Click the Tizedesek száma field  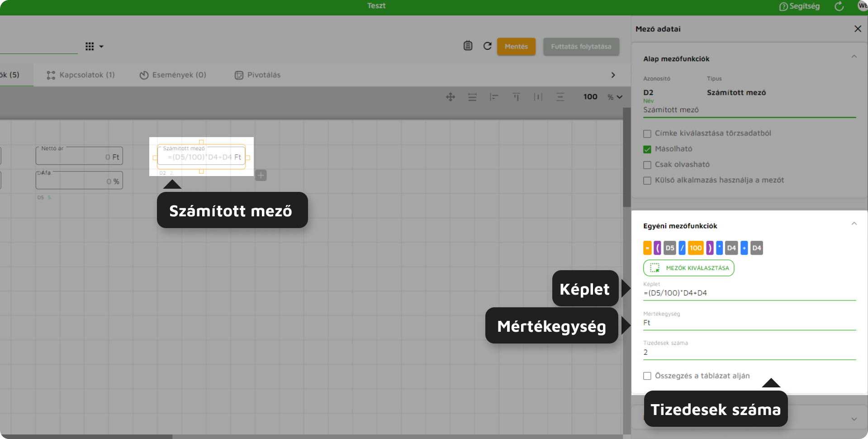click(x=749, y=353)
